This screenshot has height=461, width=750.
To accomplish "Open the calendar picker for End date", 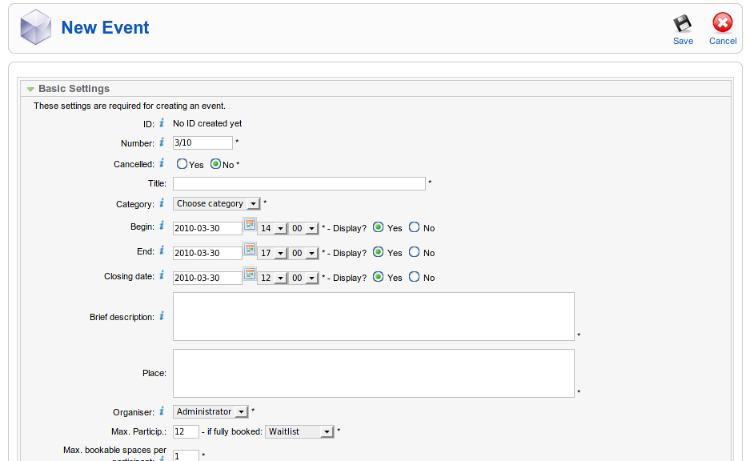I will (x=250, y=250).
